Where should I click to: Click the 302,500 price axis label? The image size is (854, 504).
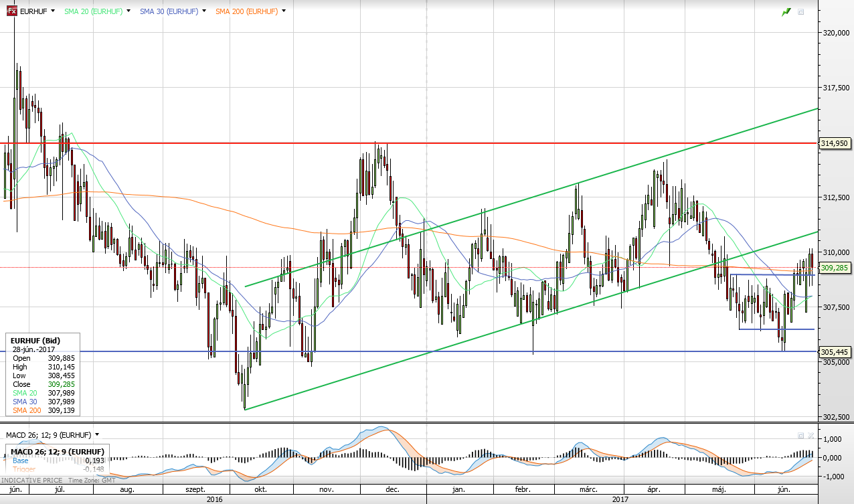836,416
